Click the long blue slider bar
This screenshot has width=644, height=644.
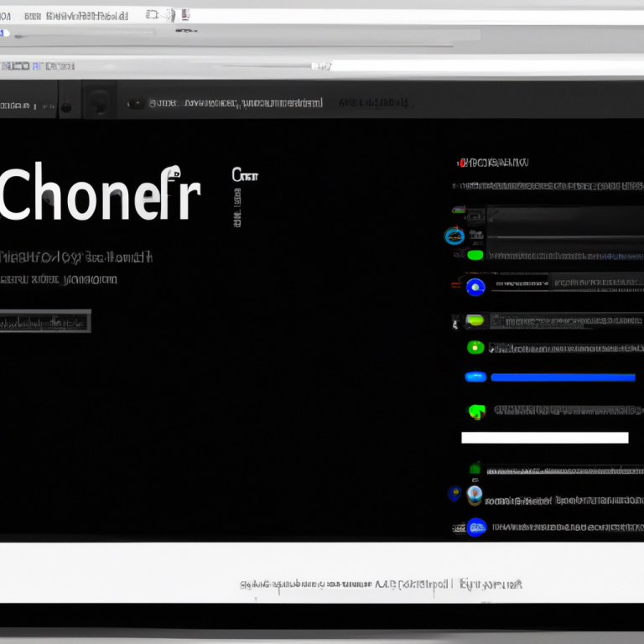(x=562, y=377)
